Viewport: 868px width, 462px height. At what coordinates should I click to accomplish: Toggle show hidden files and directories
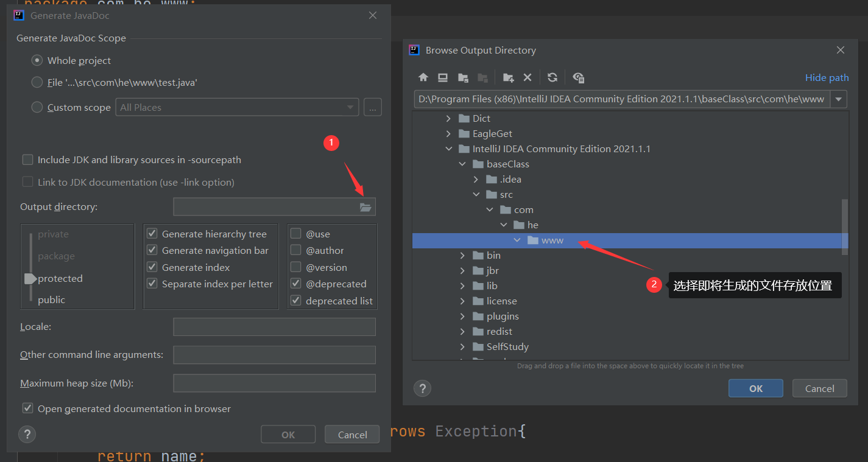(579, 77)
